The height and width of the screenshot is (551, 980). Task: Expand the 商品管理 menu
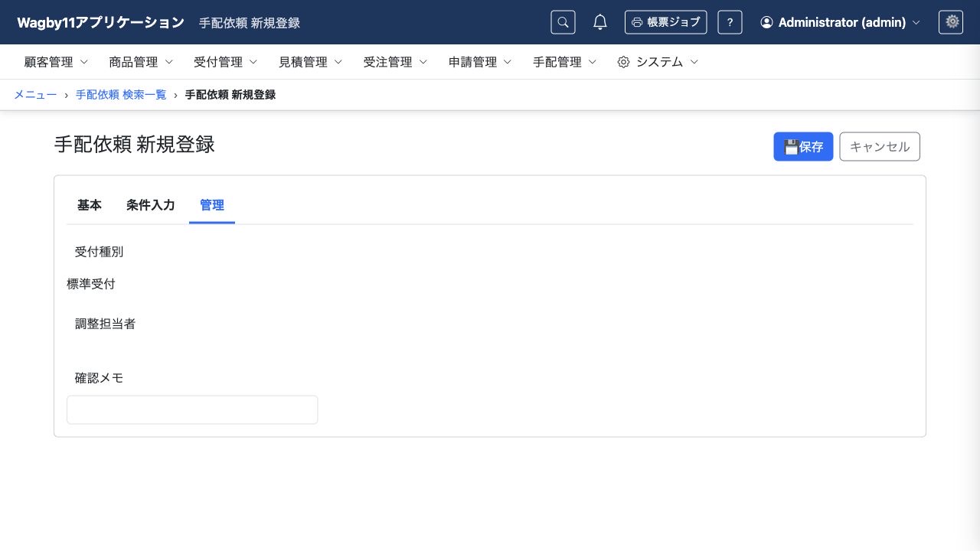[141, 62]
